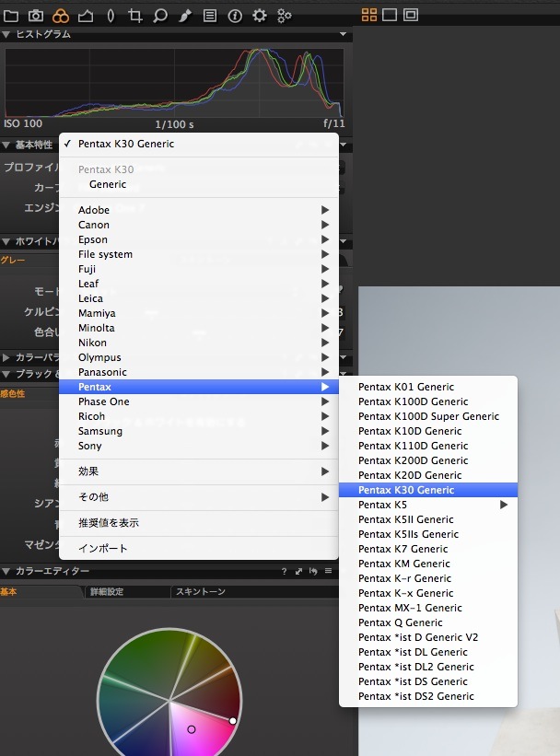
Task: Open the Metadata info tool tab
Action: [x=235, y=16]
